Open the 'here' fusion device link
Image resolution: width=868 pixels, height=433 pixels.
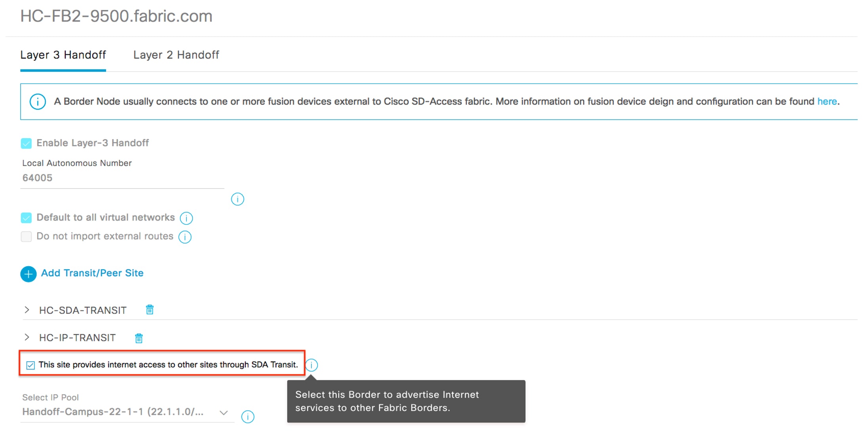click(x=827, y=101)
